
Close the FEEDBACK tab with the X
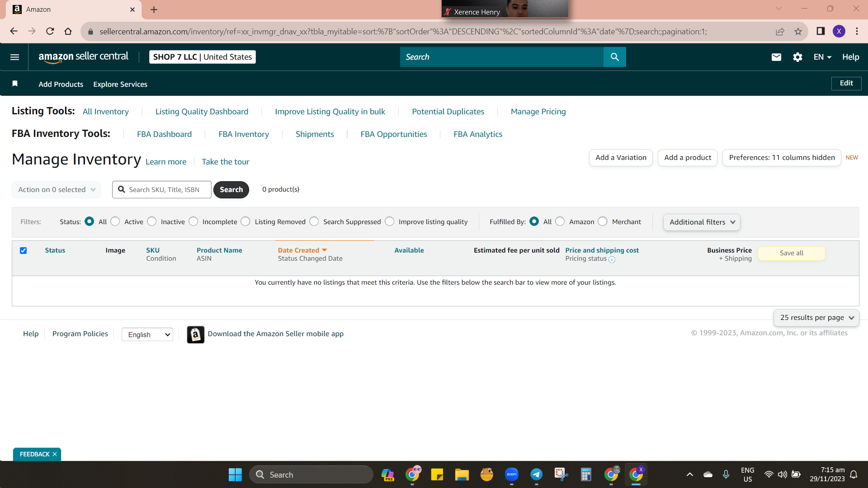[x=55, y=454]
